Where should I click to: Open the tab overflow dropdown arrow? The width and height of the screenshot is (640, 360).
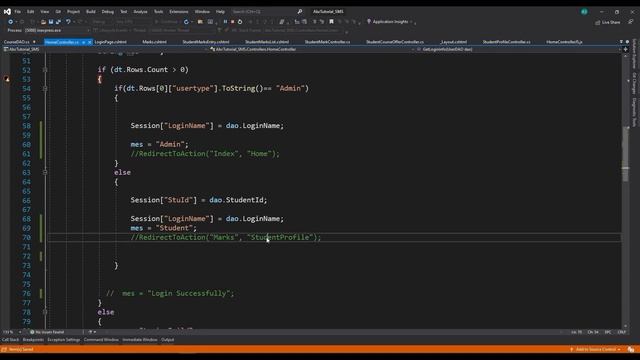coord(621,42)
